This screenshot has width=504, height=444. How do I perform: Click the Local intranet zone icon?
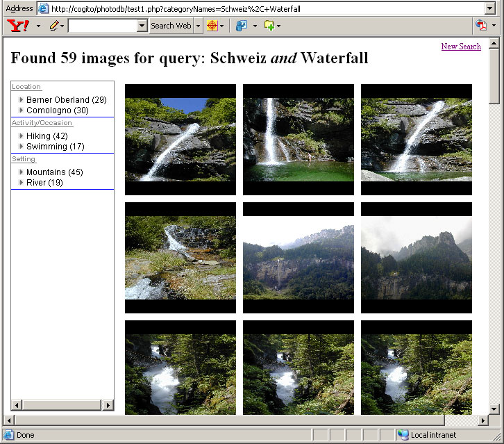click(403, 435)
